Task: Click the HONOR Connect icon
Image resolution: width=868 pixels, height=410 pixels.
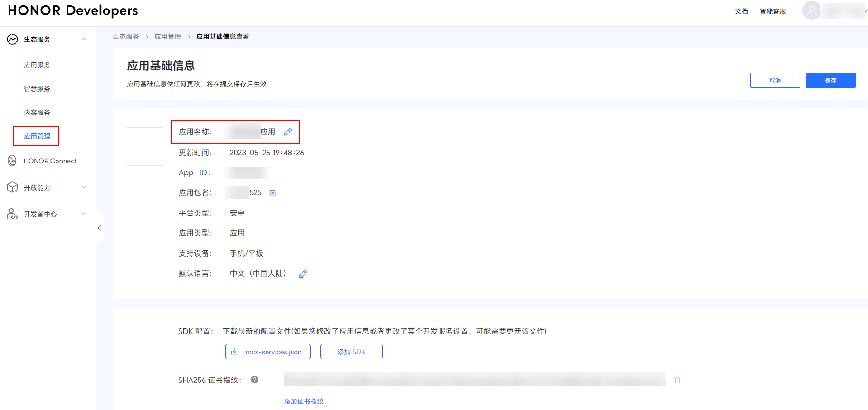Action: [x=12, y=161]
